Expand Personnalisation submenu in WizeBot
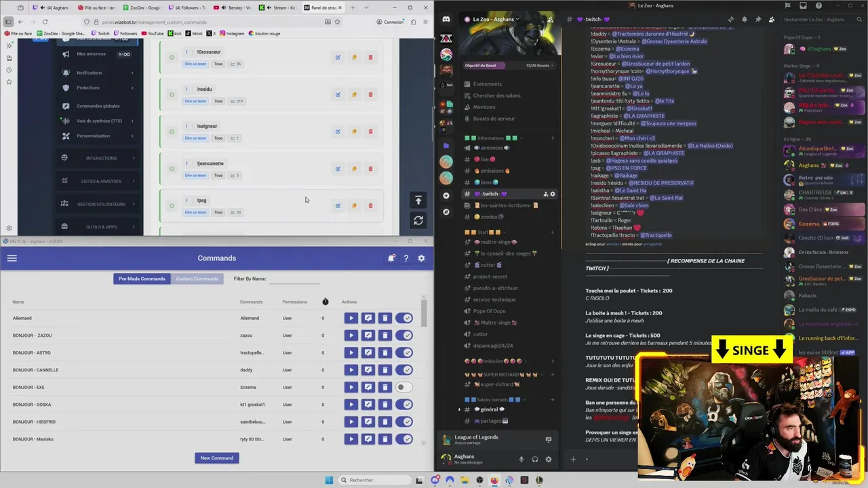Viewport: 868px width, 488px height. tap(98, 136)
